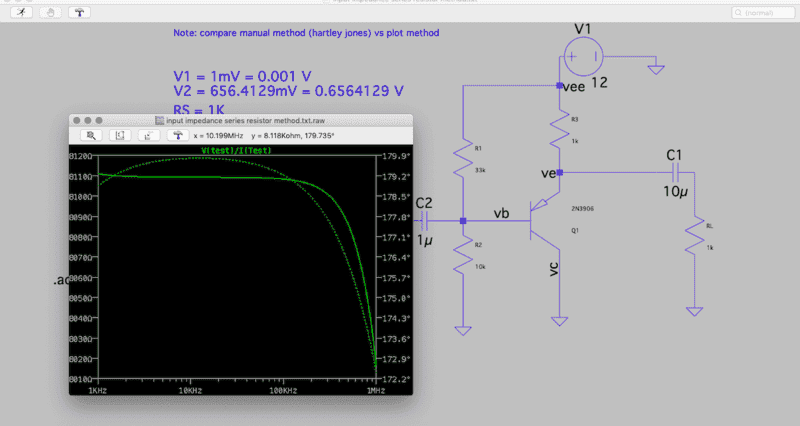
Task: Click the search field showing (normal)
Action: [x=763, y=12]
